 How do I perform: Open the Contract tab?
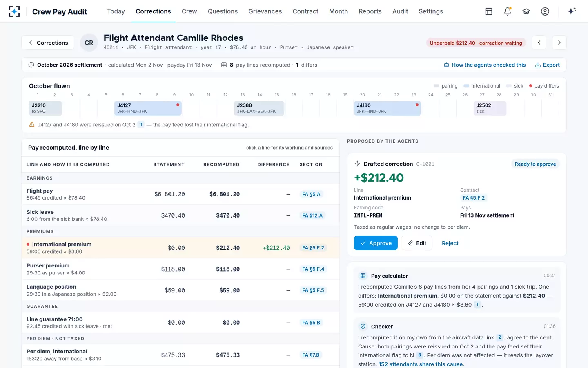[305, 11]
